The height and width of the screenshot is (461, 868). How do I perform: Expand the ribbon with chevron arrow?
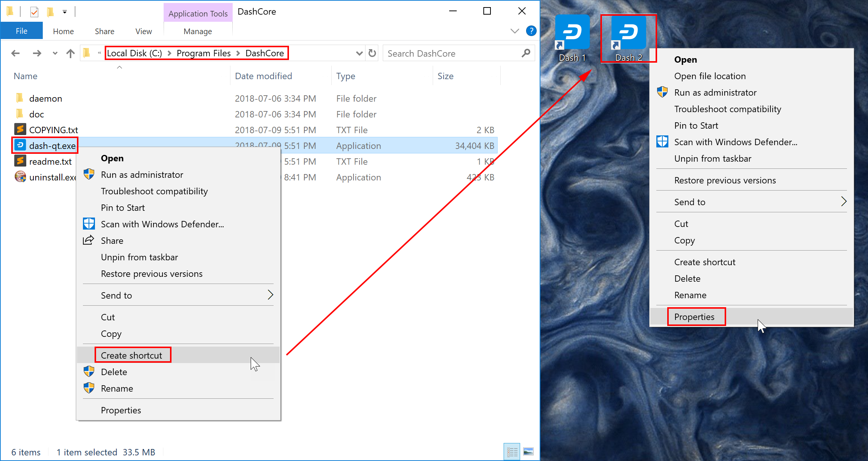(x=515, y=31)
